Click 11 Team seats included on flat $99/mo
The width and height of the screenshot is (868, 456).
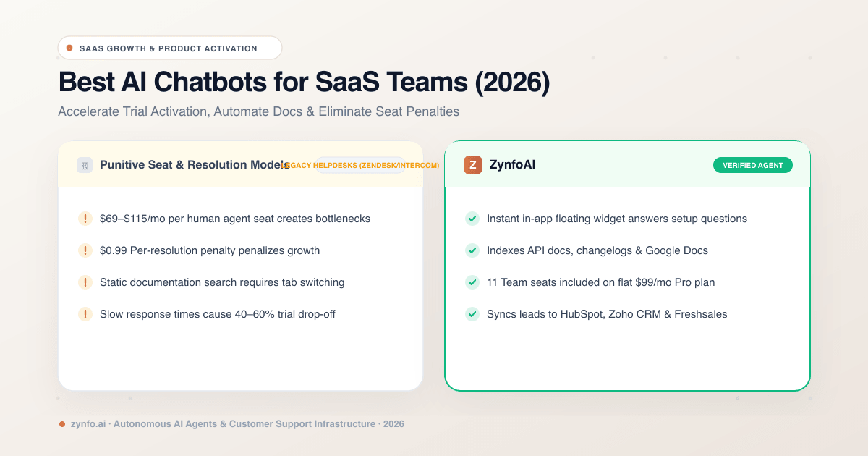(601, 282)
